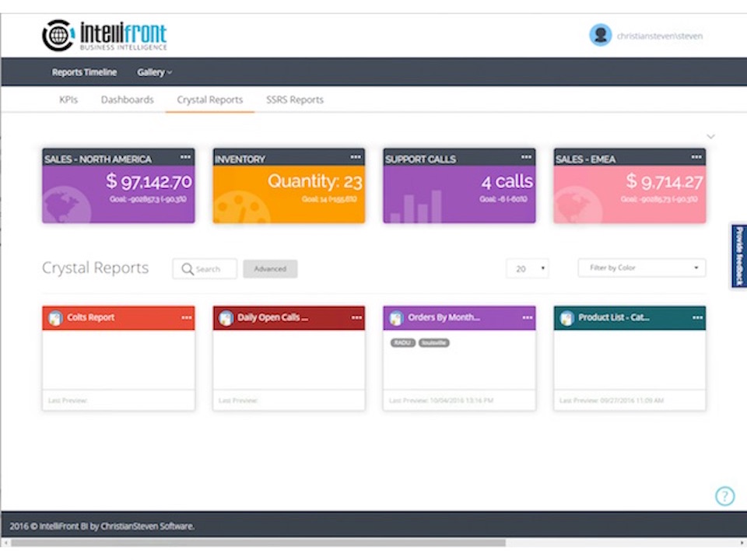This screenshot has width=747, height=560.
Task: Open options menu for Orders By Month report
Action: (528, 317)
